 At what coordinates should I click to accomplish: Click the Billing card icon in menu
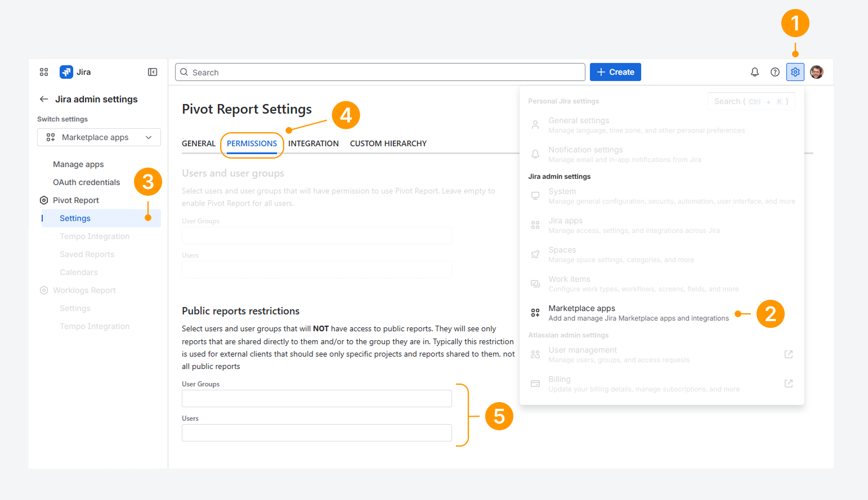(535, 384)
